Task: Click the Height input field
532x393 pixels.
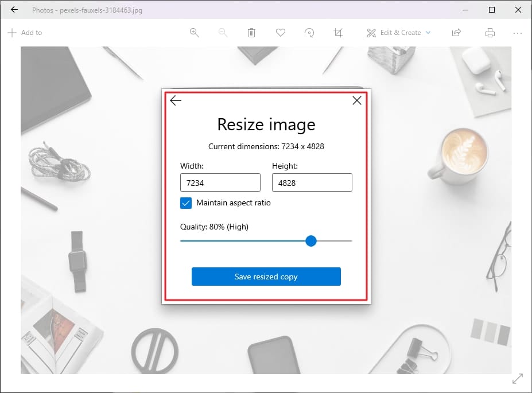Action: [x=312, y=182]
